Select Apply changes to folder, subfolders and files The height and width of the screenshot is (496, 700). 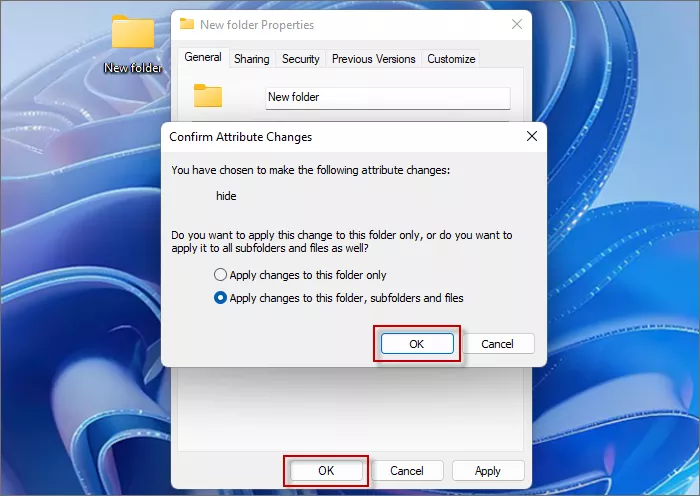[338, 298]
